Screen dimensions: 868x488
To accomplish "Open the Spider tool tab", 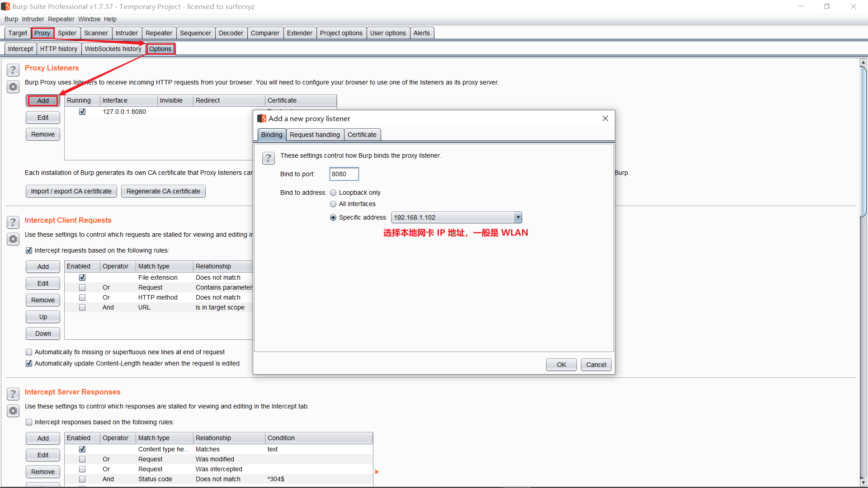I will [x=66, y=33].
